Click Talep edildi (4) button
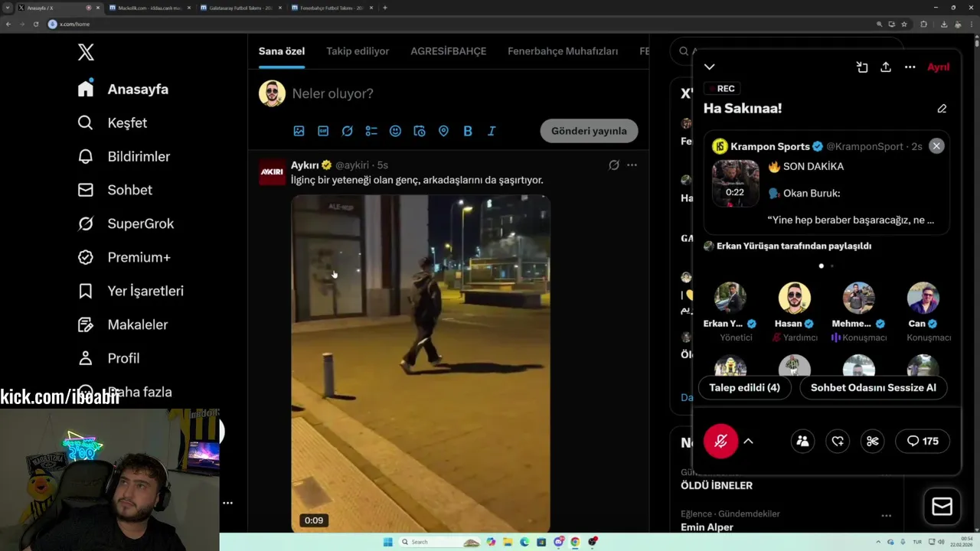The image size is (980, 551). point(744,387)
